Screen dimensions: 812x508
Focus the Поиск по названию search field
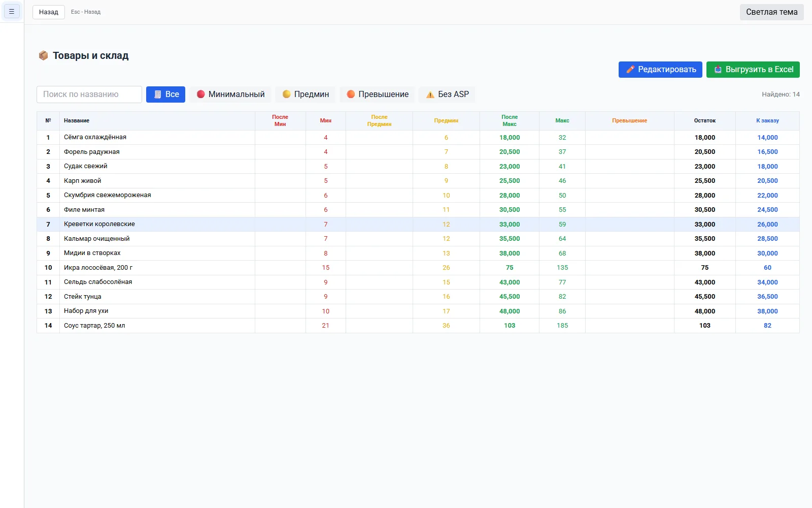coord(89,94)
